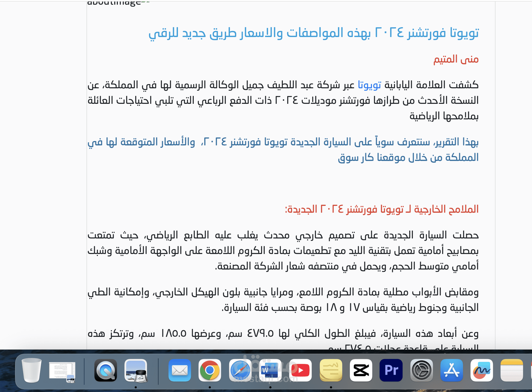This screenshot has height=392, width=532.
Task: Launch YouTube app from the Dock
Action: 300,370
